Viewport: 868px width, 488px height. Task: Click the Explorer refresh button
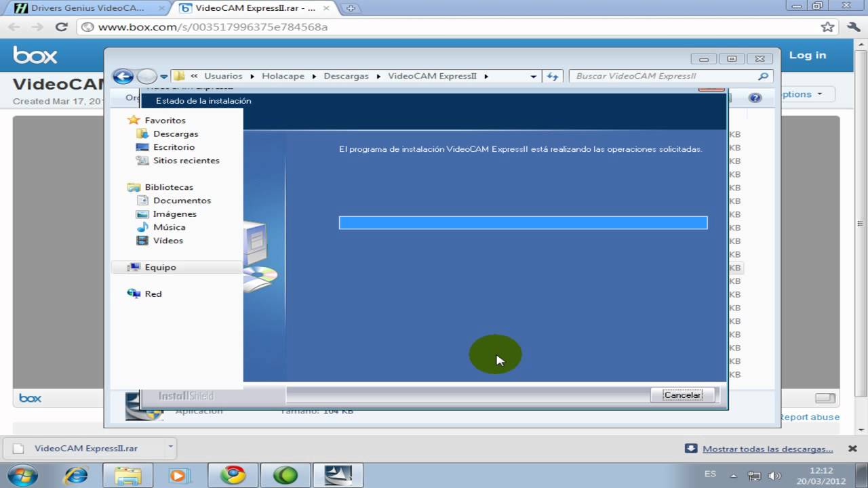[553, 76]
